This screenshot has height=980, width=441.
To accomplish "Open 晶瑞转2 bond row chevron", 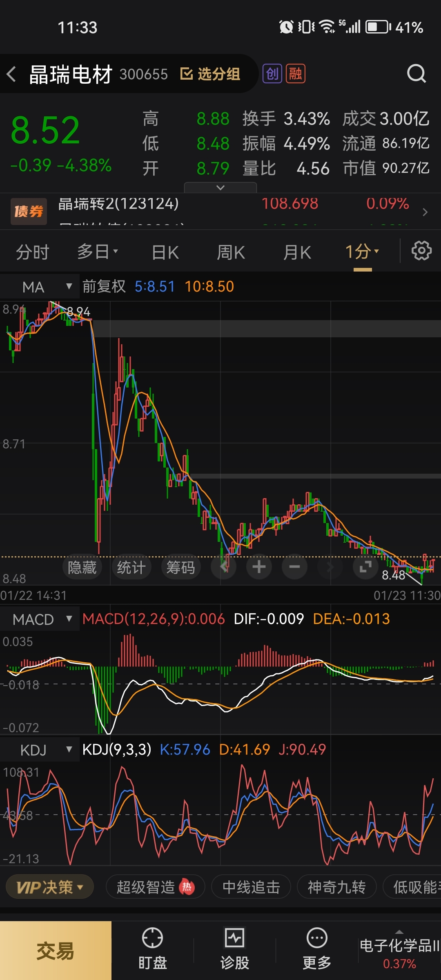I will (x=425, y=212).
